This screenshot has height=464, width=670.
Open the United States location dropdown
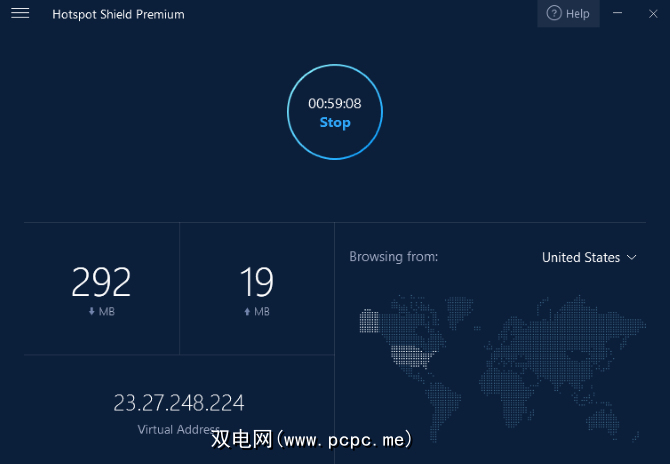(589, 258)
